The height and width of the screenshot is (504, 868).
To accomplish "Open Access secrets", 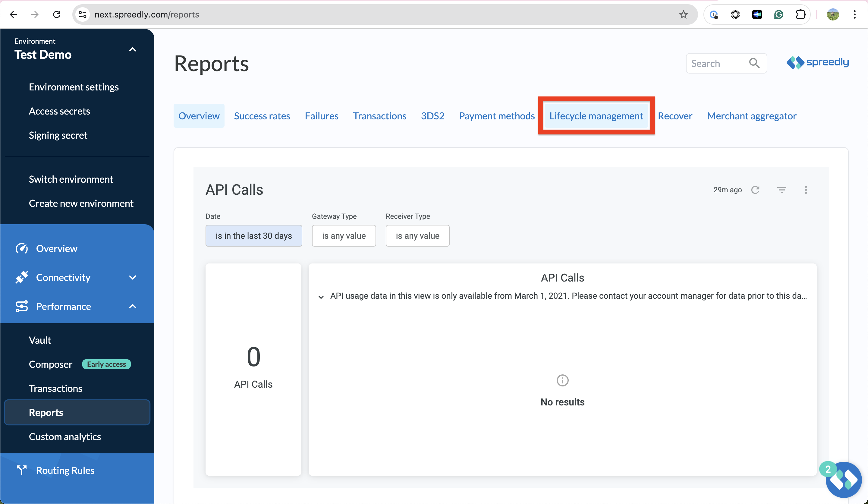I will click(x=59, y=111).
